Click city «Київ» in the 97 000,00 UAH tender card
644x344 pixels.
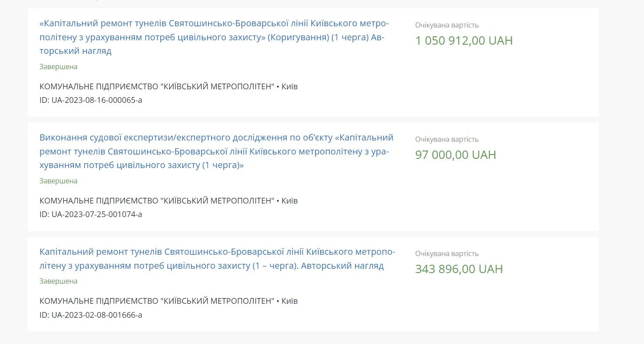point(289,201)
